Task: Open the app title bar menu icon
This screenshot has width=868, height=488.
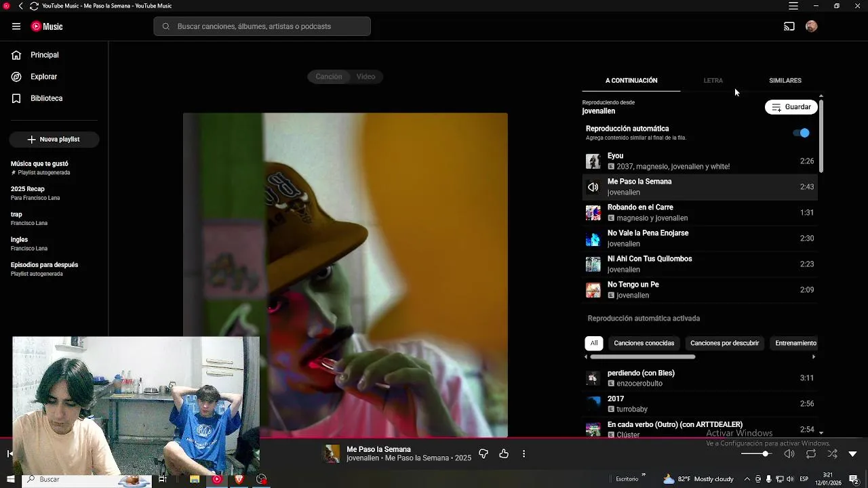Action: pyautogui.click(x=793, y=6)
